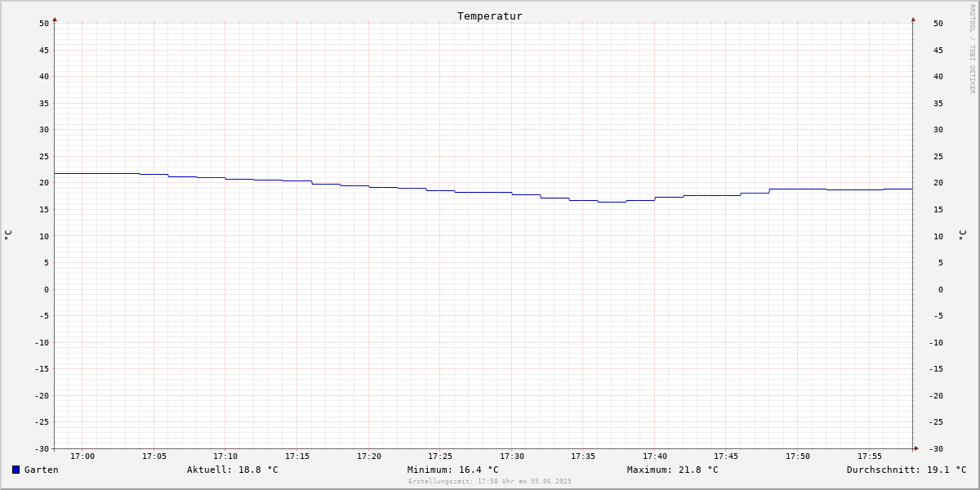
Task: Click the 17:55 time axis label
Action: pos(870,457)
